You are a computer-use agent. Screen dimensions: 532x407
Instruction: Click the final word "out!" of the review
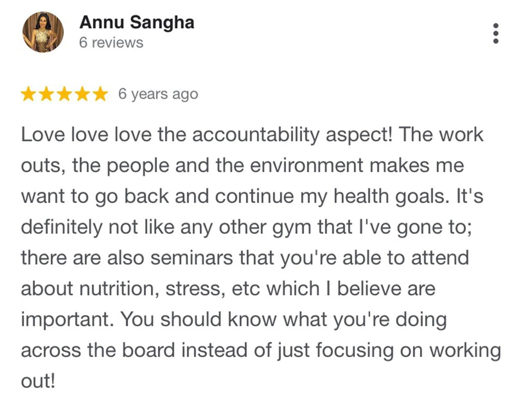pyautogui.click(x=38, y=381)
